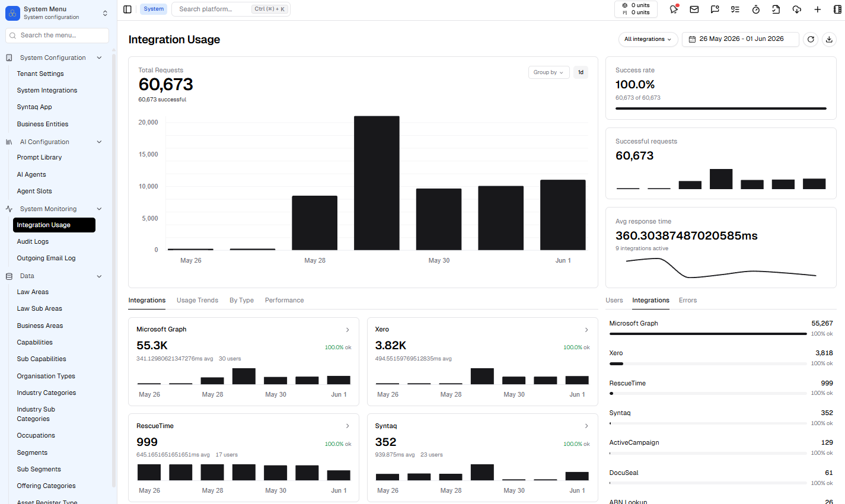Click the units balance widget
Screen dimensions: 845x504
point(636,9)
